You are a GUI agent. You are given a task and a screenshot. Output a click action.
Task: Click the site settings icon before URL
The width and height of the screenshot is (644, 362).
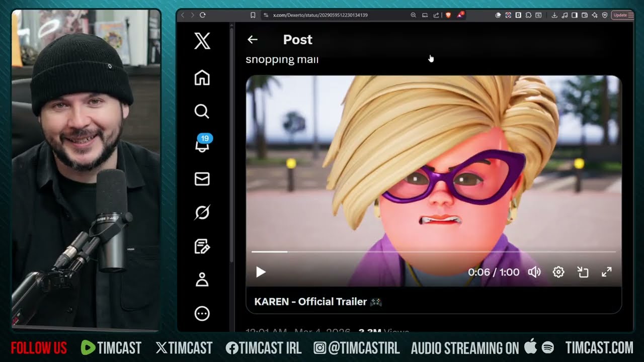point(266,15)
